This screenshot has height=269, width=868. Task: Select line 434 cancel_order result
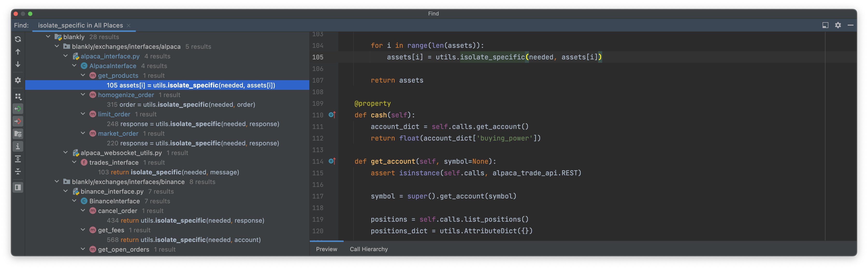(x=185, y=220)
